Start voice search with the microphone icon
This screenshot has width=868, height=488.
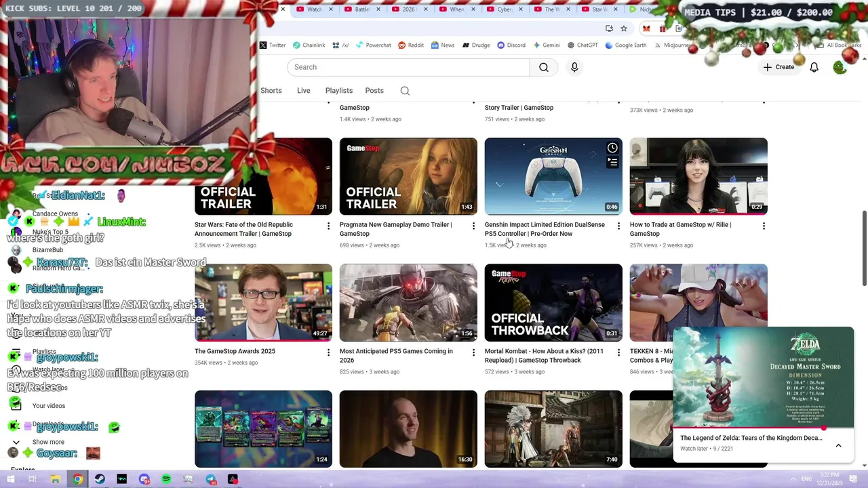click(574, 67)
